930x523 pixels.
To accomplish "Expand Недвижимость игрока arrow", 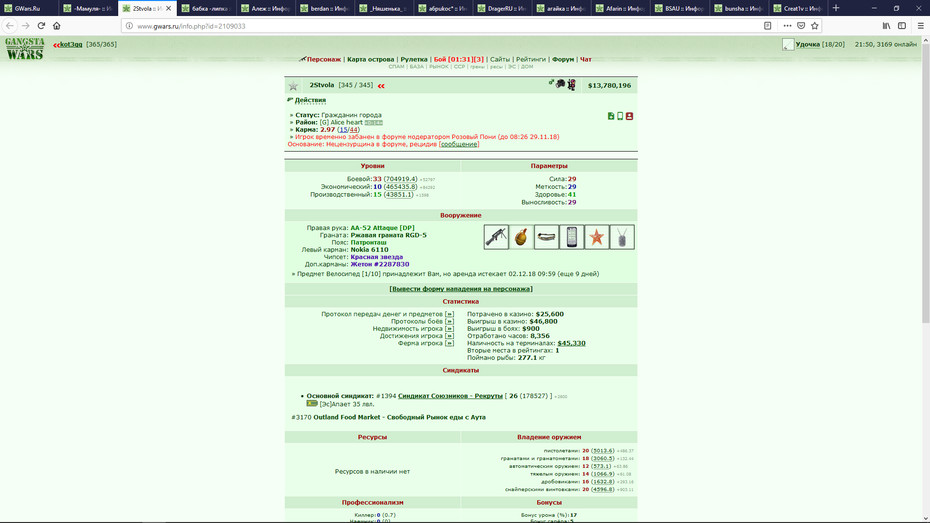I will [449, 329].
